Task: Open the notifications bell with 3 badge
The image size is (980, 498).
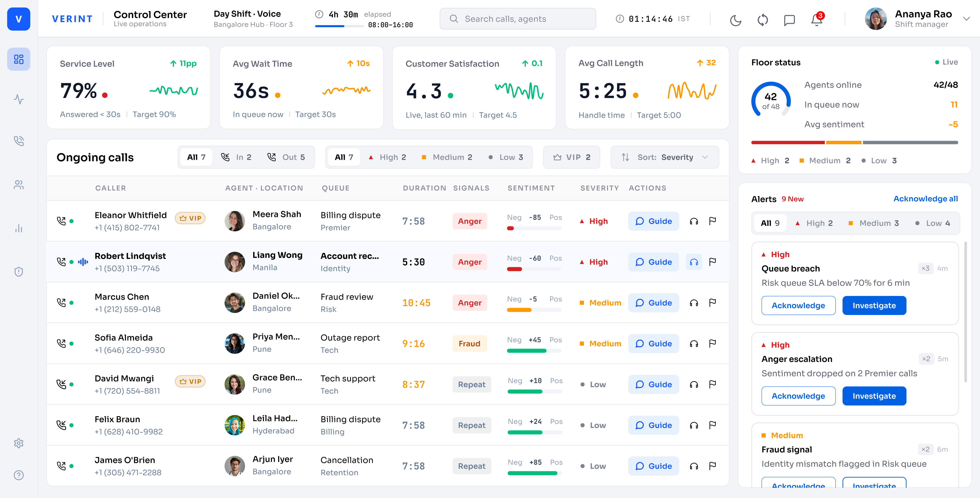Action: (817, 20)
